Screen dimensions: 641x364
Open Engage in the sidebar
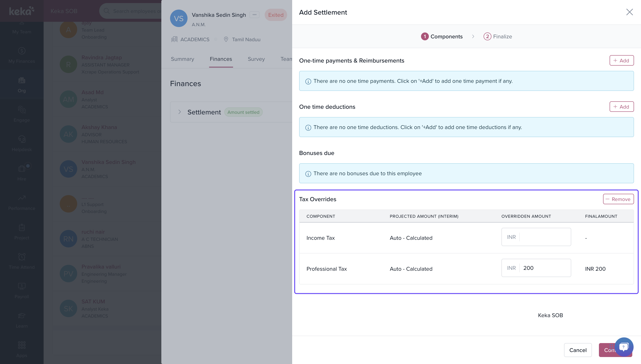[x=22, y=114]
